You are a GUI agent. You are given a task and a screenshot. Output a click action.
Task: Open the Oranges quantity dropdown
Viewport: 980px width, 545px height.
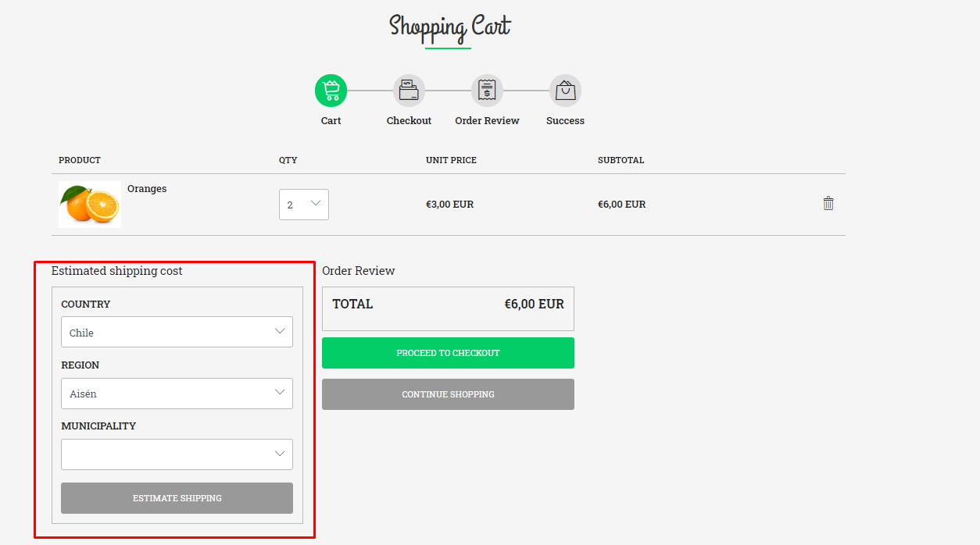(x=304, y=205)
